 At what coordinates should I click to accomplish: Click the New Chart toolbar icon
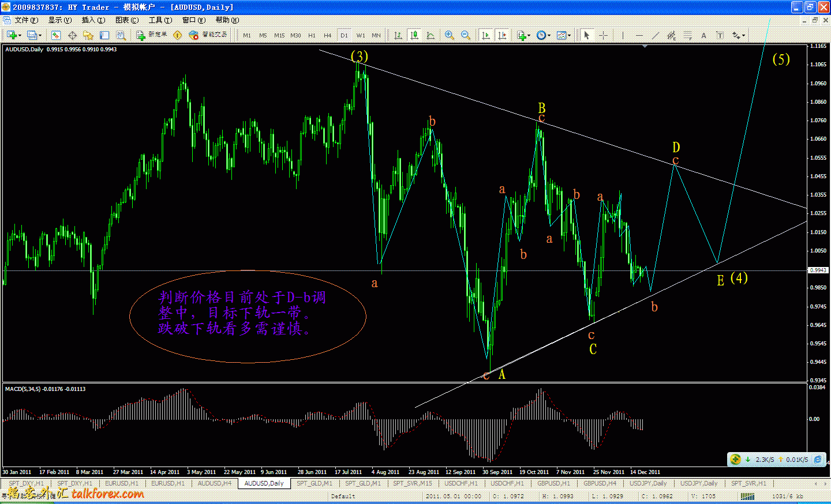[12, 35]
